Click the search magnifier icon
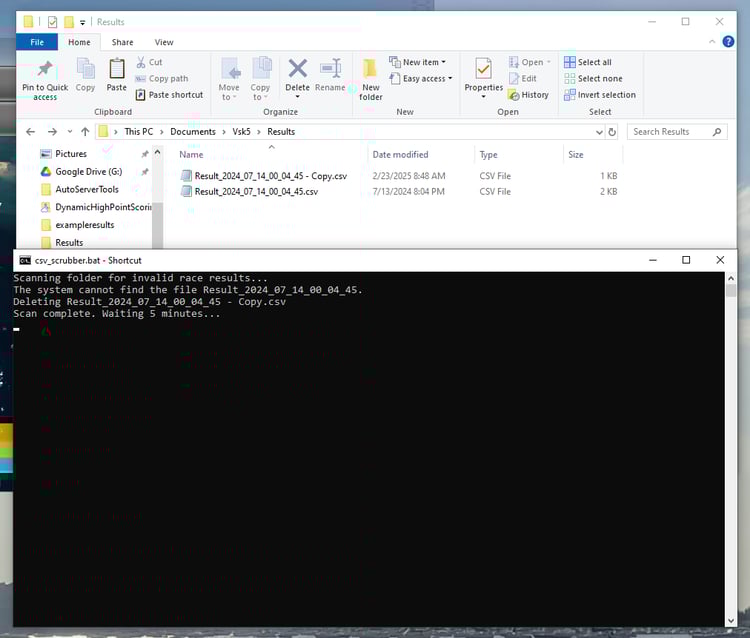Screen dimensions: 750x638 point(717,132)
